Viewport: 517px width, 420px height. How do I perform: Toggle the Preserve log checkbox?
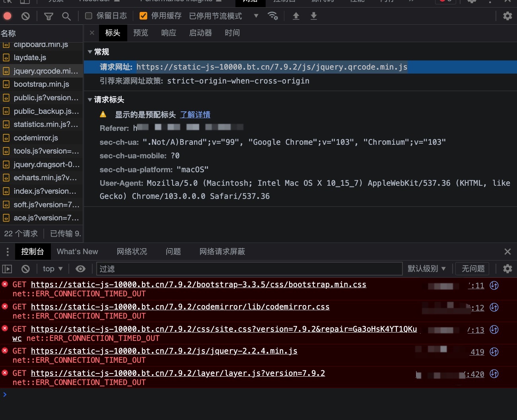click(x=89, y=16)
